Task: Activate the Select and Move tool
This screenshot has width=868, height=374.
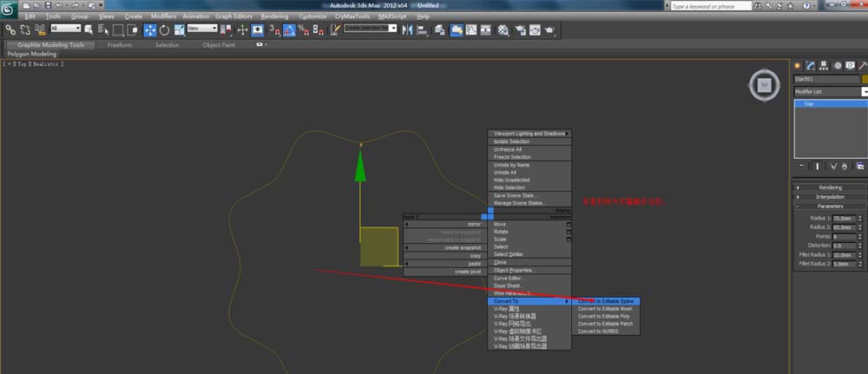Action: pyautogui.click(x=150, y=30)
